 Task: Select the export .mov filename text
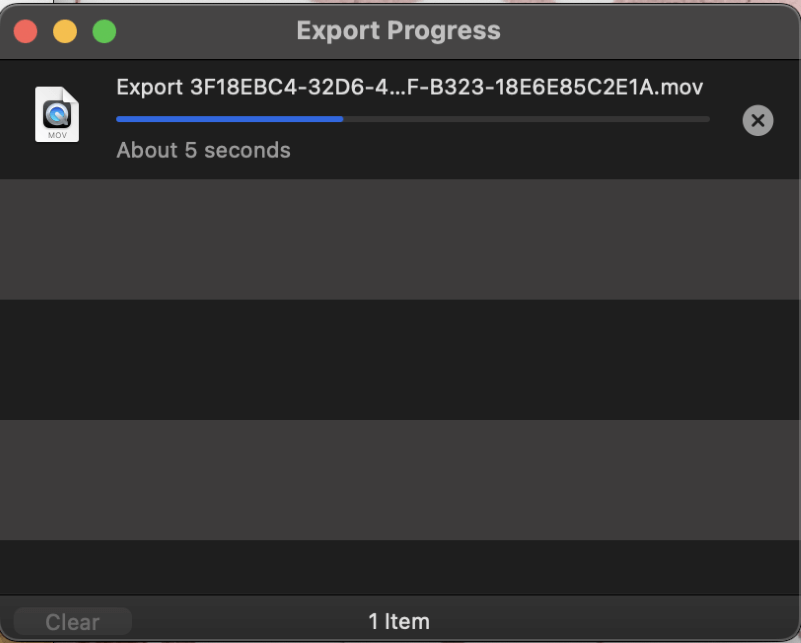pos(409,87)
